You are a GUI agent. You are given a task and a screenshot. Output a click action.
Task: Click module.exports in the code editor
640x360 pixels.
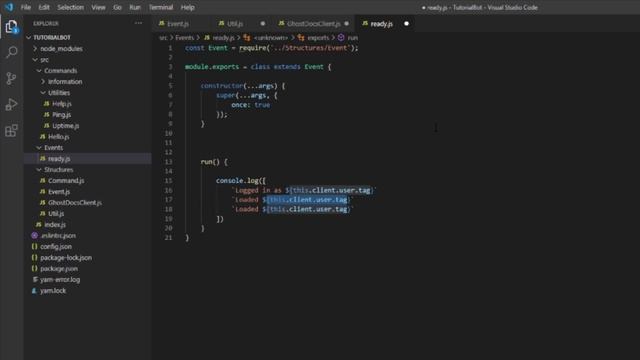[x=212, y=67]
